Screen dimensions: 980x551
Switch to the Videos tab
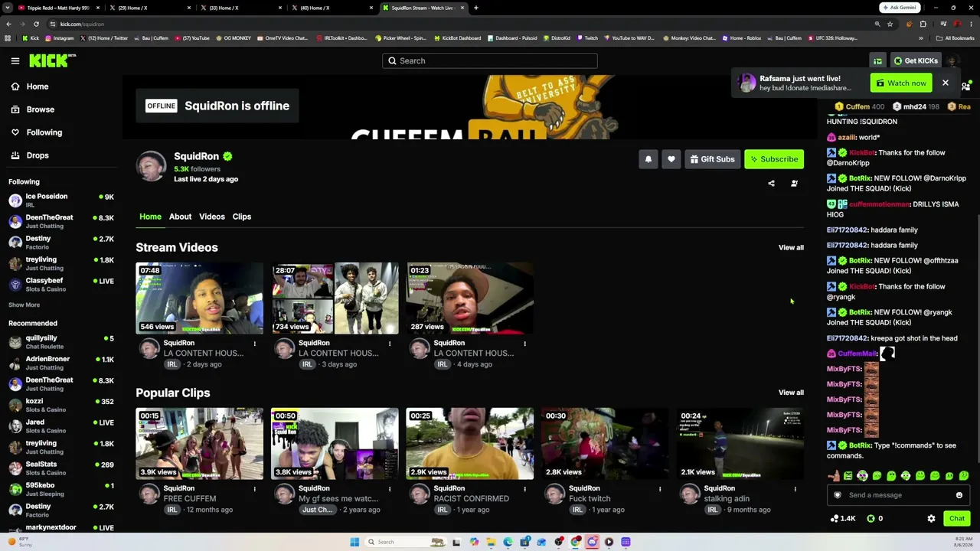212,217
